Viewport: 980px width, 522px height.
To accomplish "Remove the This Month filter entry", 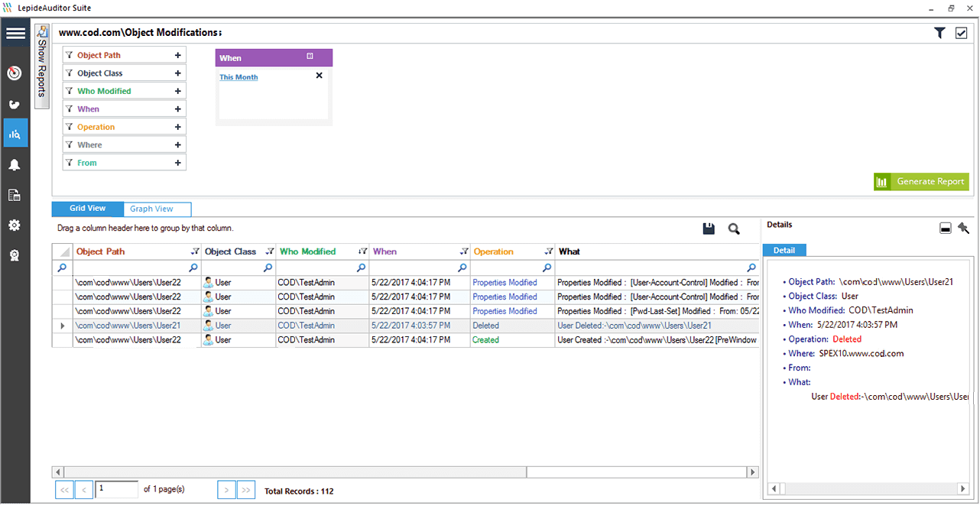I will pos(320,76).
